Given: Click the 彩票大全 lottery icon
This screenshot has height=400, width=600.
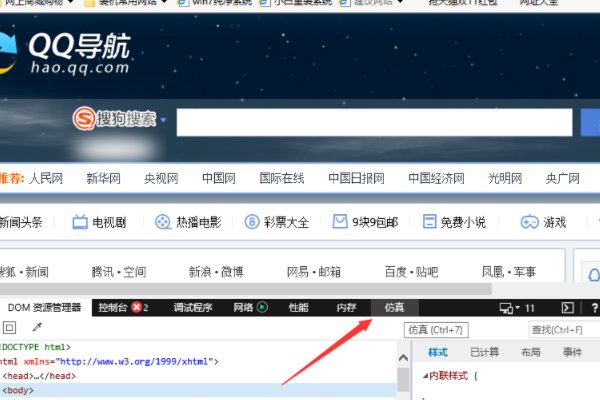Looking at the screenshot, I should coord(252,222).
